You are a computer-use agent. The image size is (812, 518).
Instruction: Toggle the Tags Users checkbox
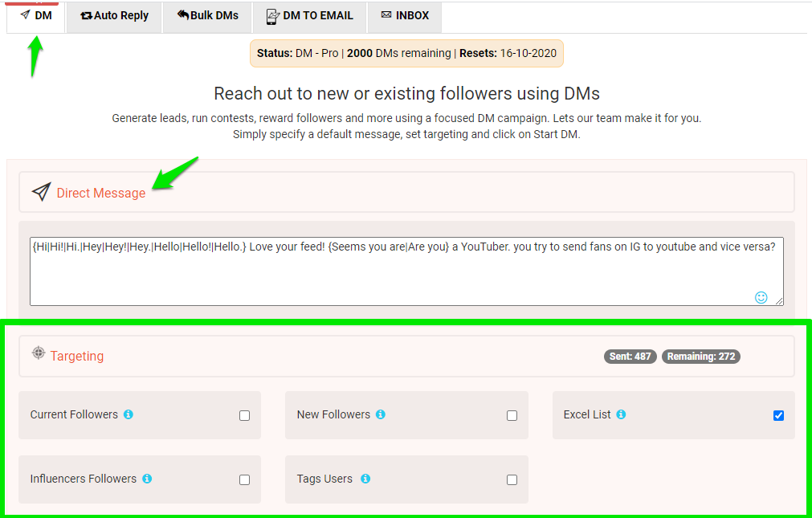(512, 479)
